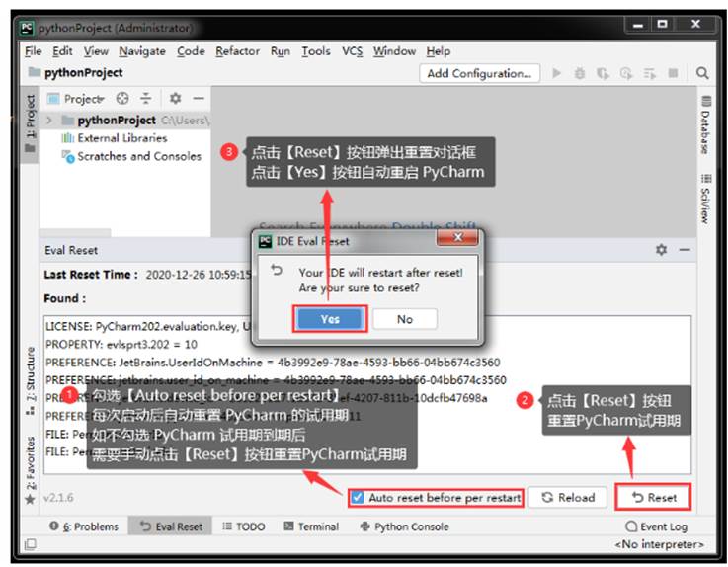Hide the Eval Reset tool window

685,250
